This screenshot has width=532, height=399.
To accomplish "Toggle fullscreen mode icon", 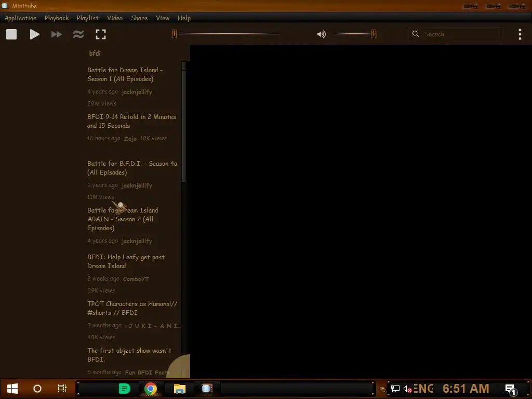I will click(101, 34).
